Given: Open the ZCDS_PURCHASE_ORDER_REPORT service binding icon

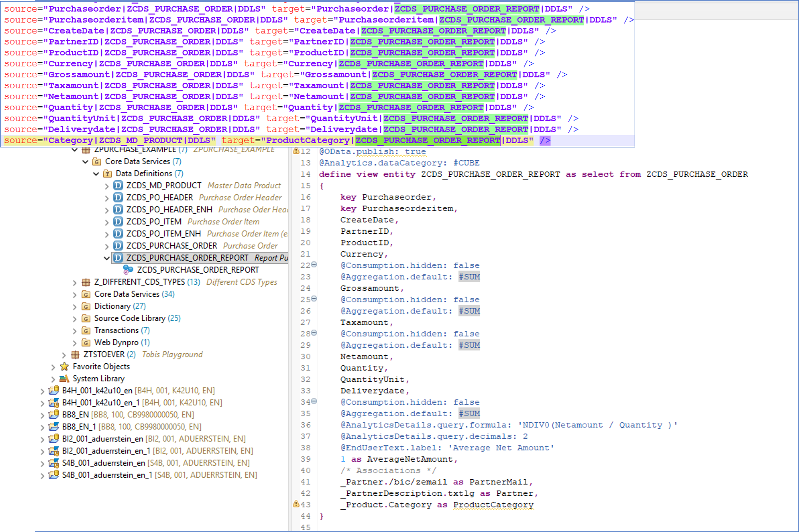Looking at the screenshot, I should [x=128, y=269].
